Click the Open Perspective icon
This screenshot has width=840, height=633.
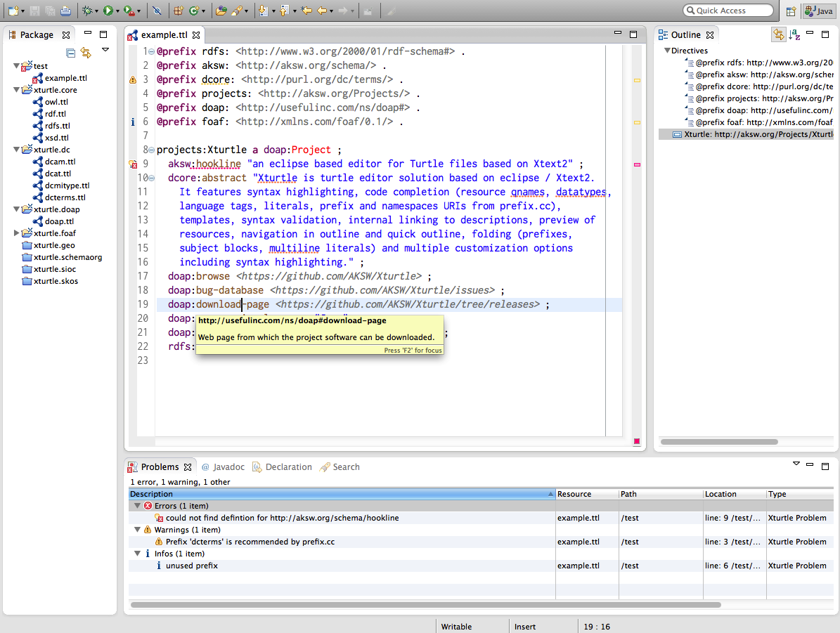click(x=791, y=11)
